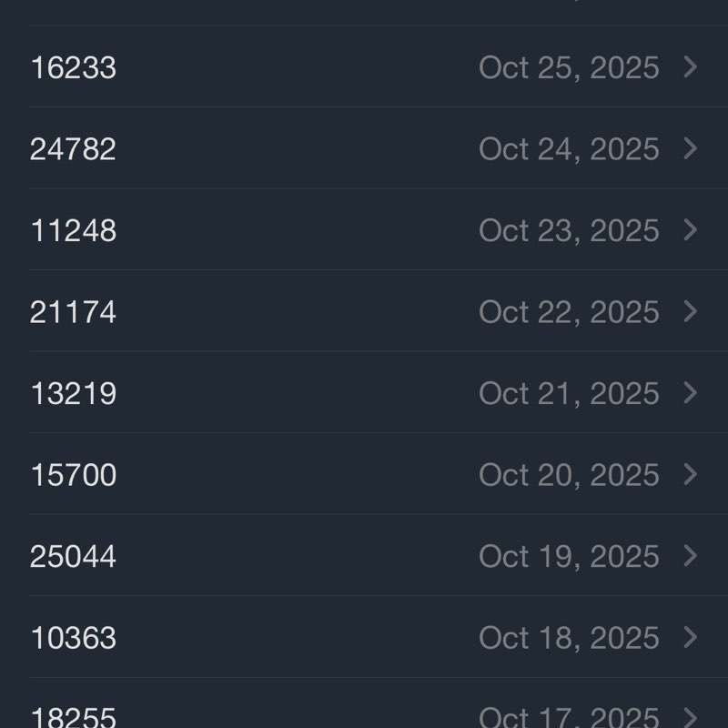Tap the chevron for Oct 22, 2025
Screen dimensions: 728x728
click(x=690, y=311)
